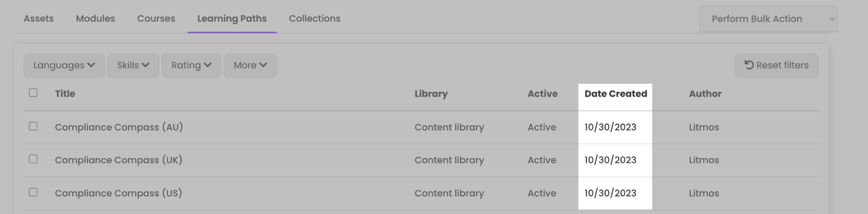Open the Courses tab
868x214 pixels.
tap(156, 19)
